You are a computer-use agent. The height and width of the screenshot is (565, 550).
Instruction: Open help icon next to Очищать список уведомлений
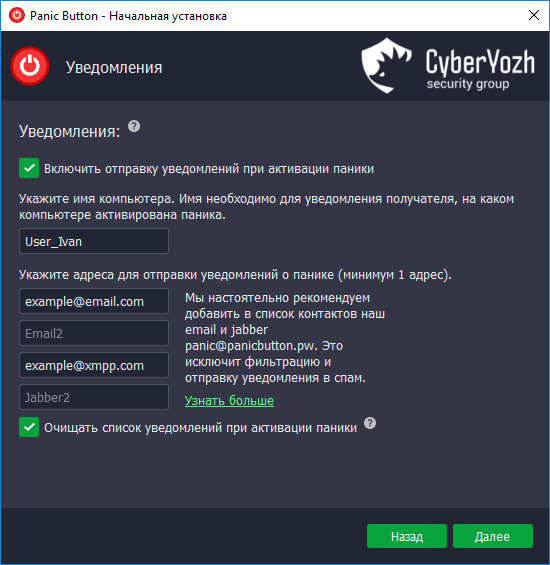click(x=370, y=423)
